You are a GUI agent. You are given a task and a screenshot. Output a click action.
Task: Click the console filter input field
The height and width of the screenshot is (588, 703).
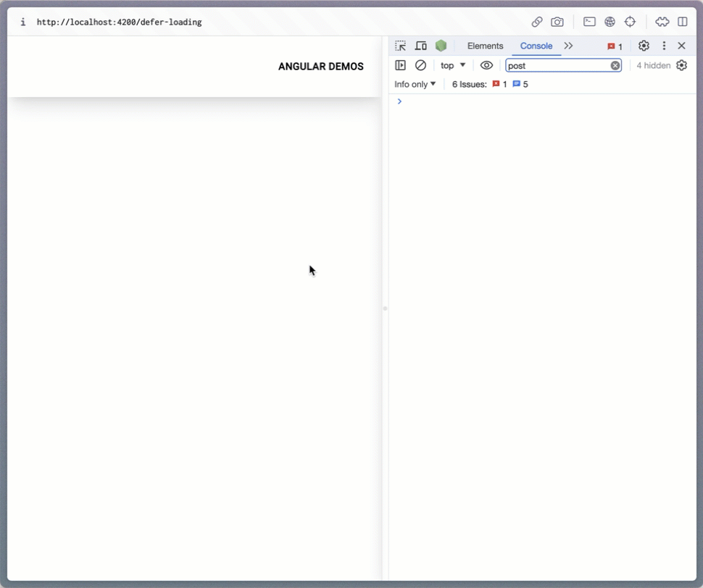point(557,65)
